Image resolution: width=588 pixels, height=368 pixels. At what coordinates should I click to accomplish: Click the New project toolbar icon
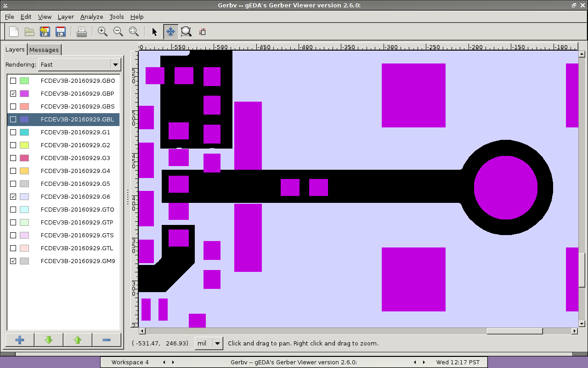point(14,32)
